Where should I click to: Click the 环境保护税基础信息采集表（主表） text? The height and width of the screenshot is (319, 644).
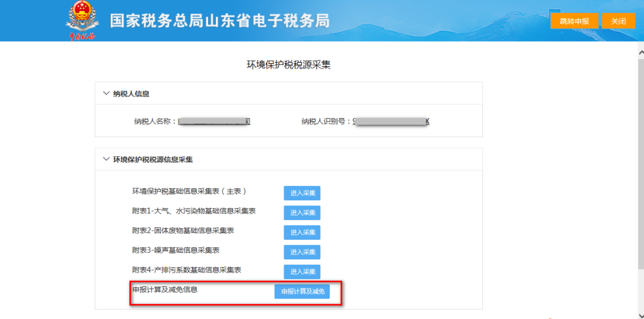(190, 191)
